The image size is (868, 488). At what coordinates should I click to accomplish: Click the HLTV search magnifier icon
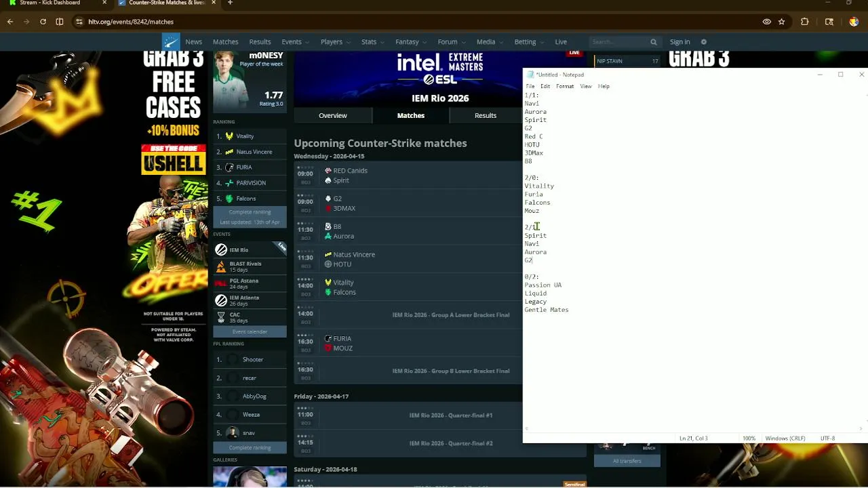pyautogui.click(x=654, y=42)
